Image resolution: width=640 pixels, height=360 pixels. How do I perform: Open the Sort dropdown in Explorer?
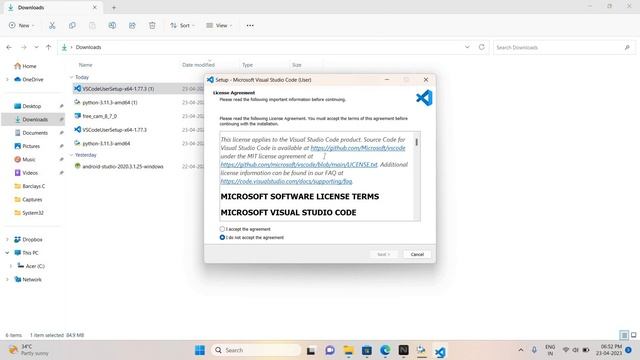tap(182, 25)
